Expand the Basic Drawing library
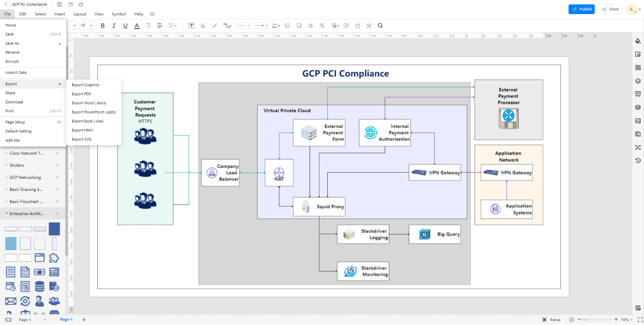The width and height of the screenshot is (644, 325). (26, 190)
